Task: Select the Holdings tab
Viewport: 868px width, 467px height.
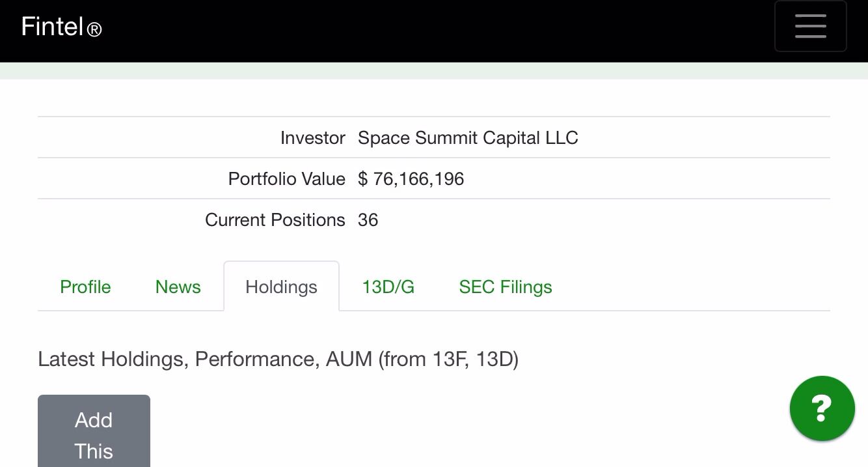Action: (x=281, y=287)
